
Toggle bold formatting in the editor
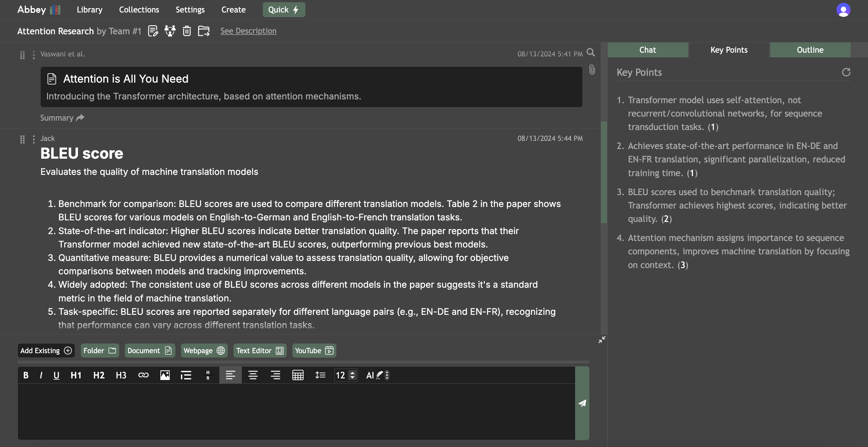click(x=26, y=375)
